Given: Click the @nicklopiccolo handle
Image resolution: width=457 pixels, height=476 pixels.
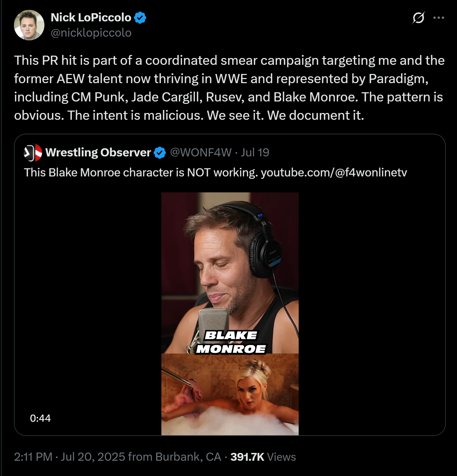Looking at the screenshot, I should tap(91, 33).
